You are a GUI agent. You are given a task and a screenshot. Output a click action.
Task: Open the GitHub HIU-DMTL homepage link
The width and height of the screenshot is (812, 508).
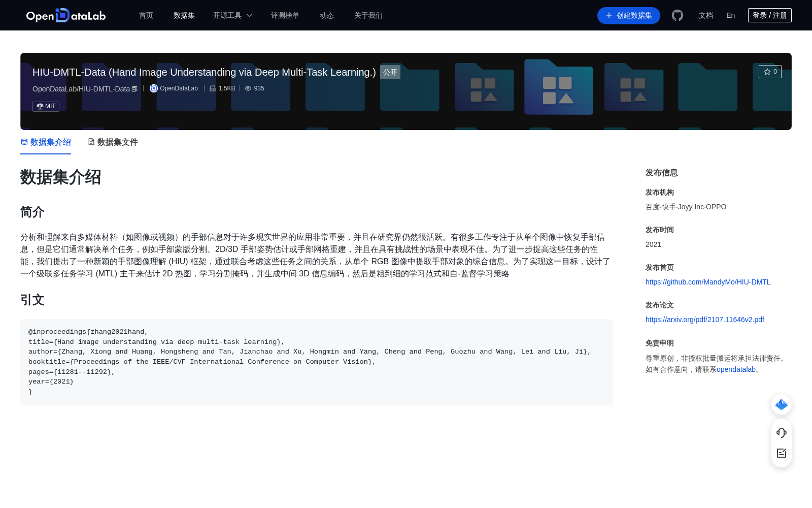(x=708, y=282)
